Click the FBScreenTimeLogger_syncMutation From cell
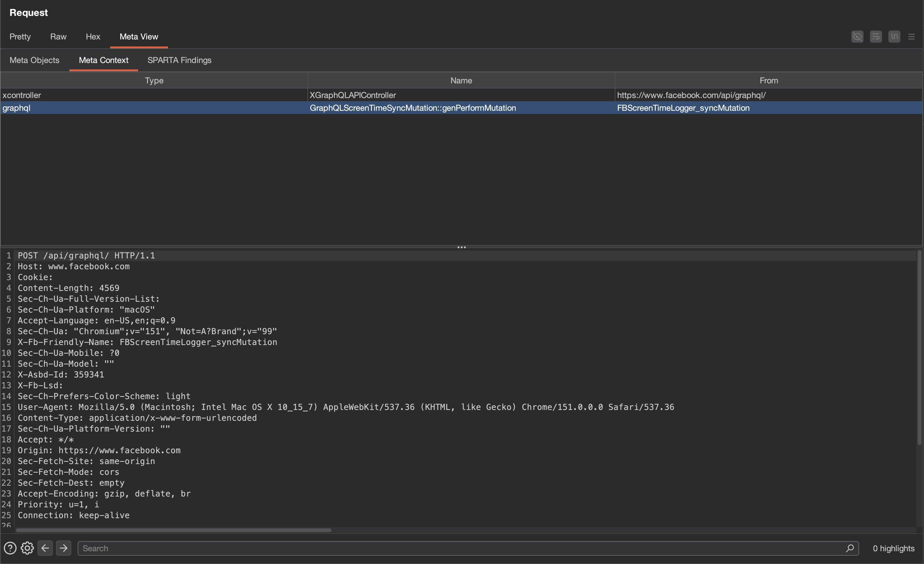Image resolution: width=924 pixels, height=564 pixels. tap(769, 108)
